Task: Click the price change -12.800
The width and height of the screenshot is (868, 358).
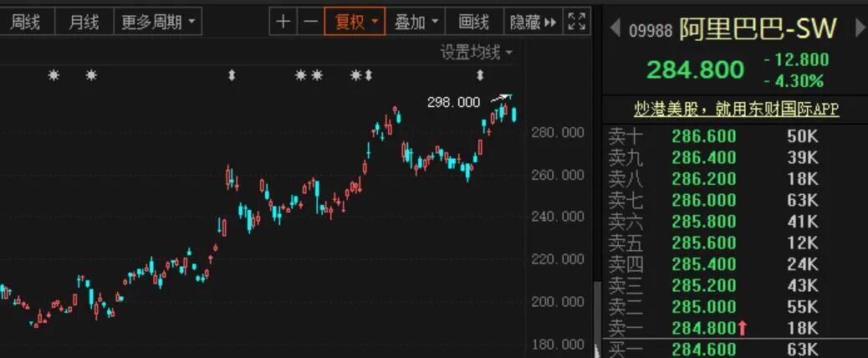Action: (x=796, y=59)
